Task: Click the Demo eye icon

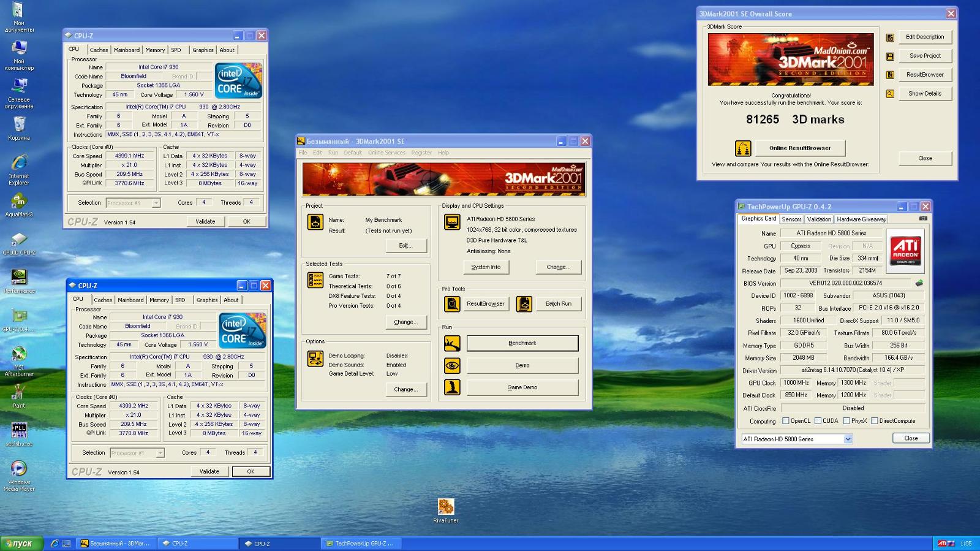Action: pyautogui.click(x=452, y=366)
